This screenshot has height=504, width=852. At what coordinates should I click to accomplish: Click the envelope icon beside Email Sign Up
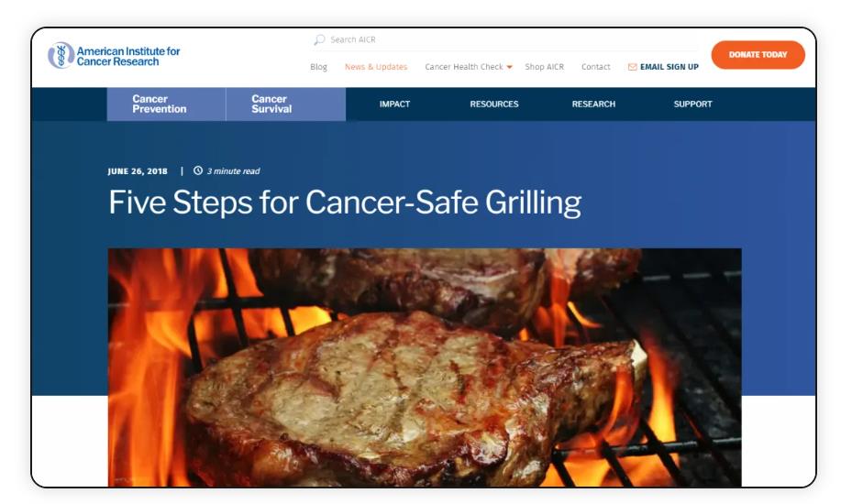tap(633, 67)
